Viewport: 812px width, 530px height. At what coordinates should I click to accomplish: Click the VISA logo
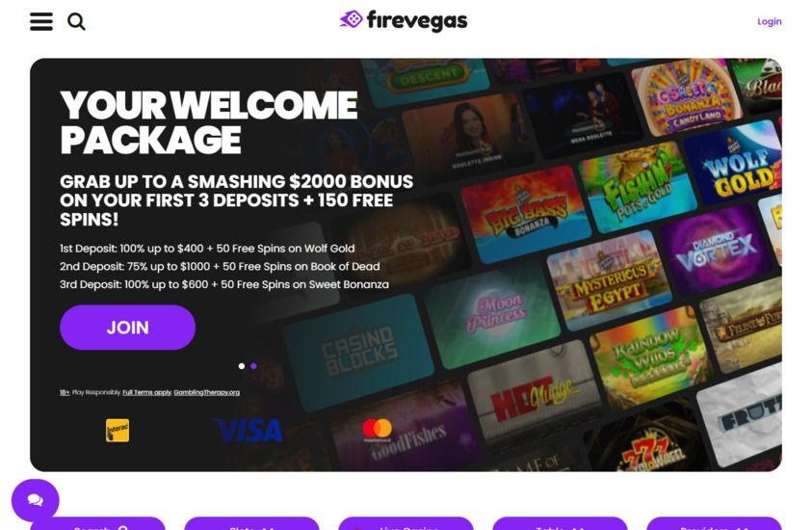pyautogui.click(x=249, y=431)
